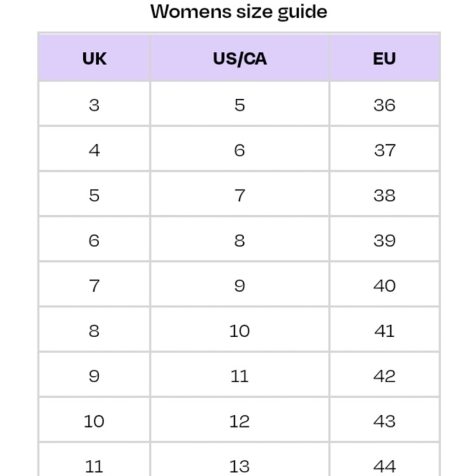Viewport: 476px width, 476px height.
Task: Click US/CA size 12 cell
Action: 239,420
